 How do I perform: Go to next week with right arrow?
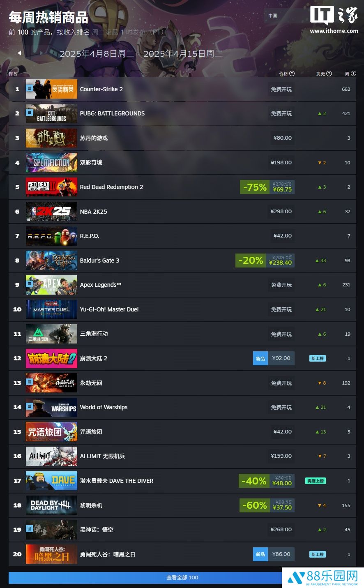point(41,53)
